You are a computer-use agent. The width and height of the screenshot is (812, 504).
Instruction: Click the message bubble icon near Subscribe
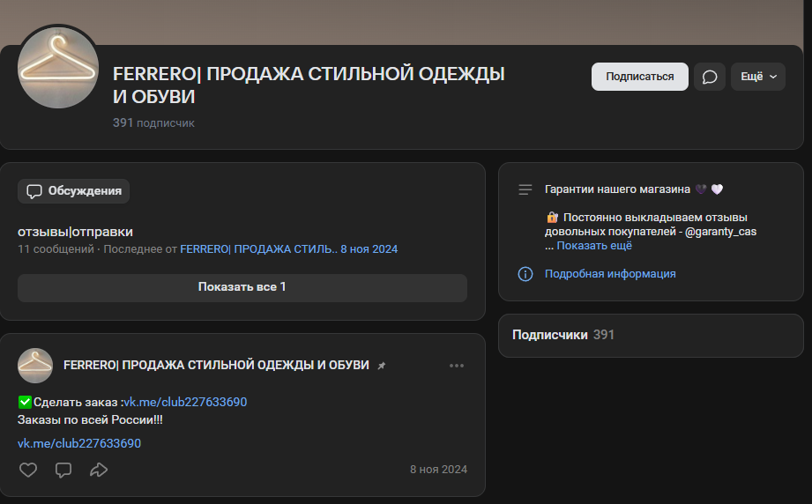pos(709,77)
